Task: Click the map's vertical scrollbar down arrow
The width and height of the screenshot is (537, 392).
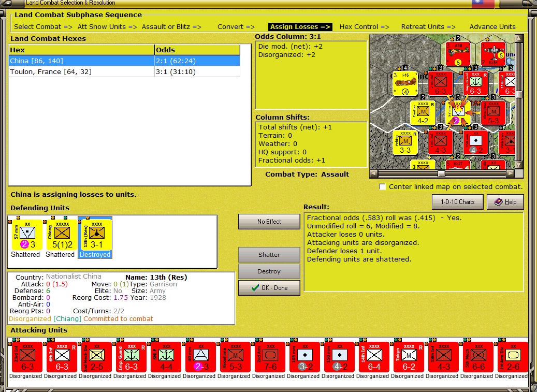Action: 519,165
